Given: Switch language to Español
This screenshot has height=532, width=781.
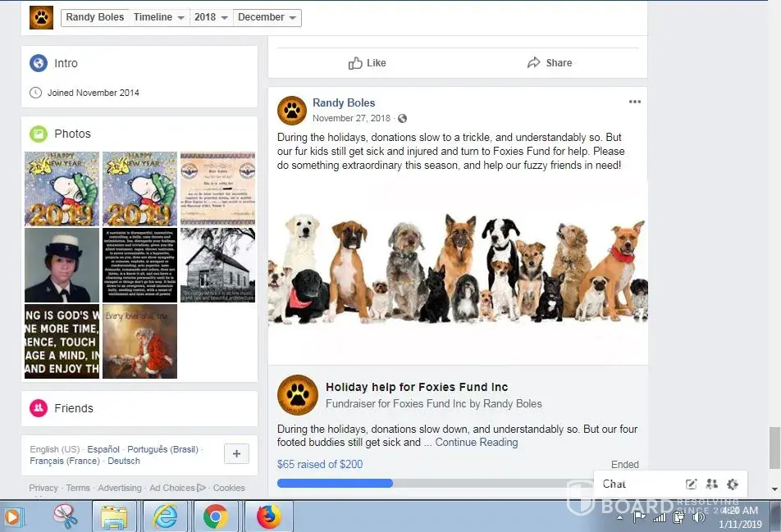Looking at the screenshot, I should 103,449.
